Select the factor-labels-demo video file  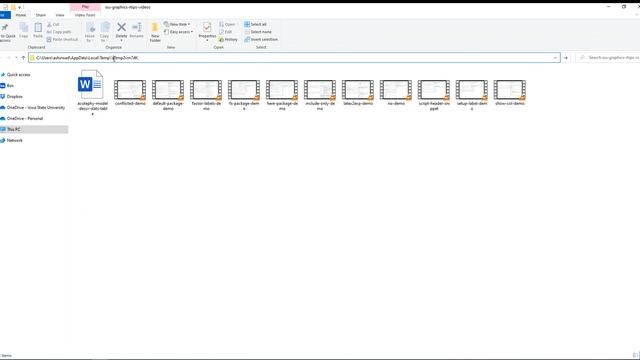pyautogui.click(x=206, y=95)
